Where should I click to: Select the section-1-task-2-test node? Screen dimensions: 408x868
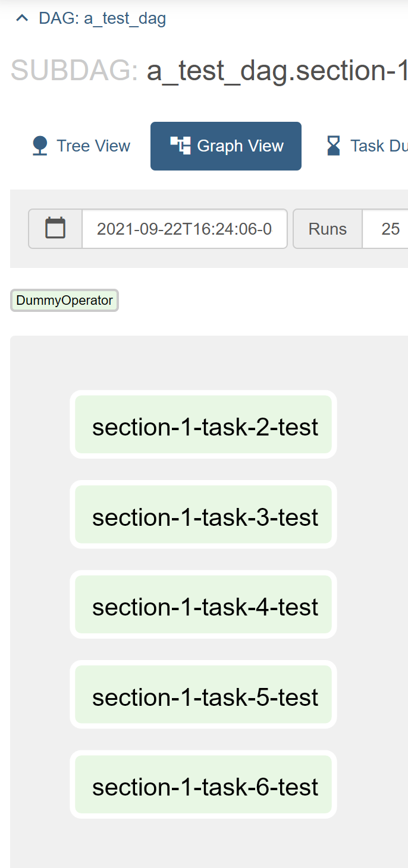click(203, 425)
